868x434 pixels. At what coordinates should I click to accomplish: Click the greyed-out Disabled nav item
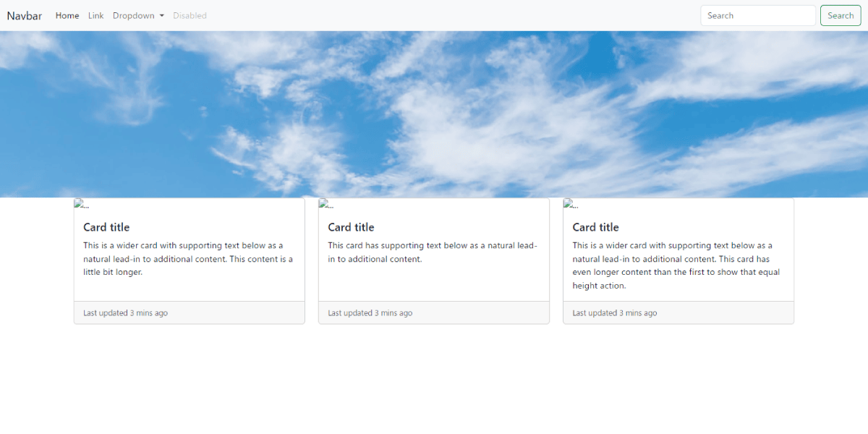pyautogui.click(x=190, y=15)
